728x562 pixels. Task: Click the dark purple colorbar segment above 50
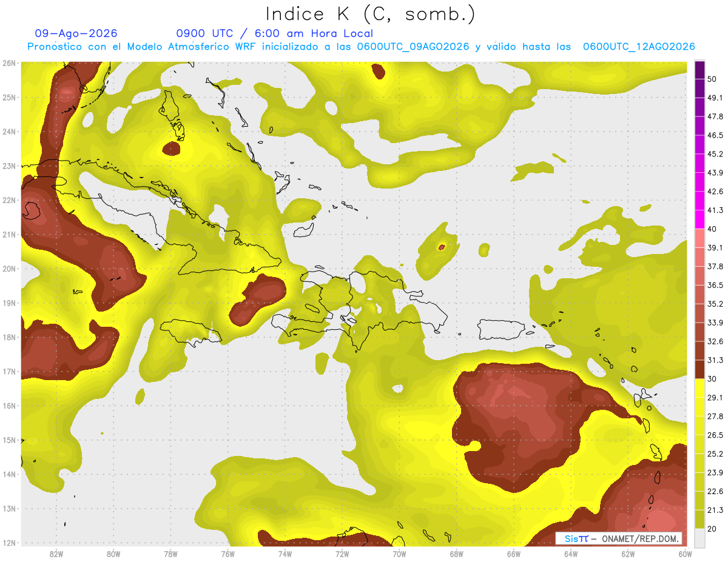699,69
